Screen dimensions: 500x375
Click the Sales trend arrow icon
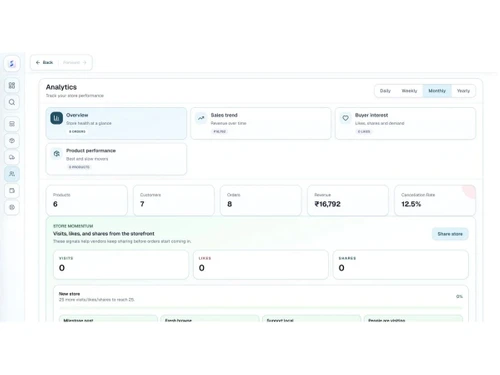click(201, 118)
